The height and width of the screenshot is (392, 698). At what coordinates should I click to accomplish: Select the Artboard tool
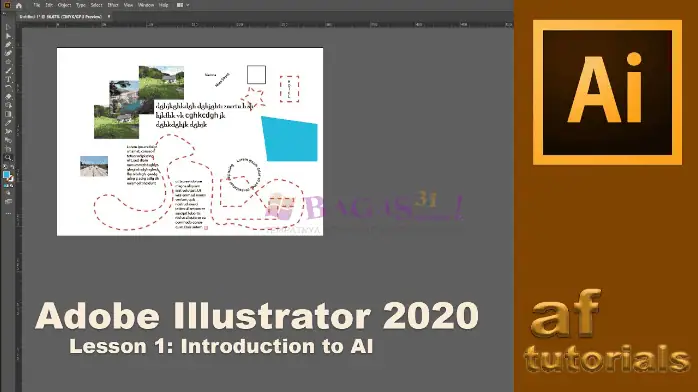tap(8, 149)
